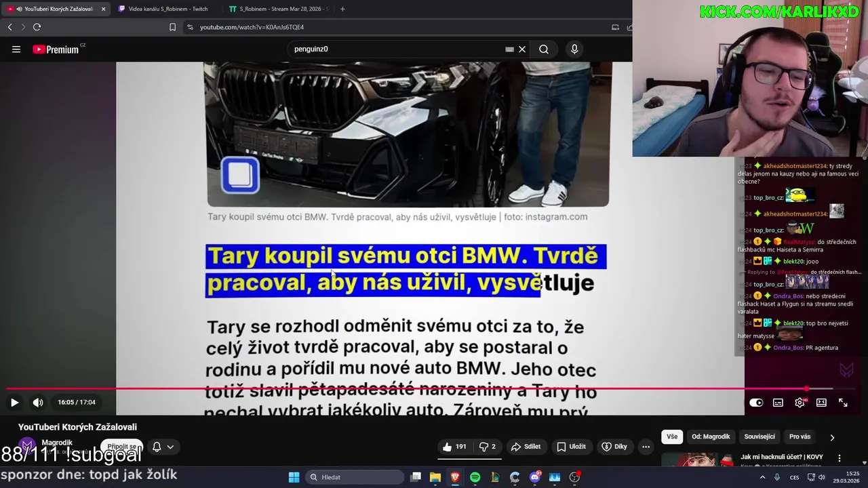Save the video with Uložit
The image size is (868, 488).
click(571, 447)
